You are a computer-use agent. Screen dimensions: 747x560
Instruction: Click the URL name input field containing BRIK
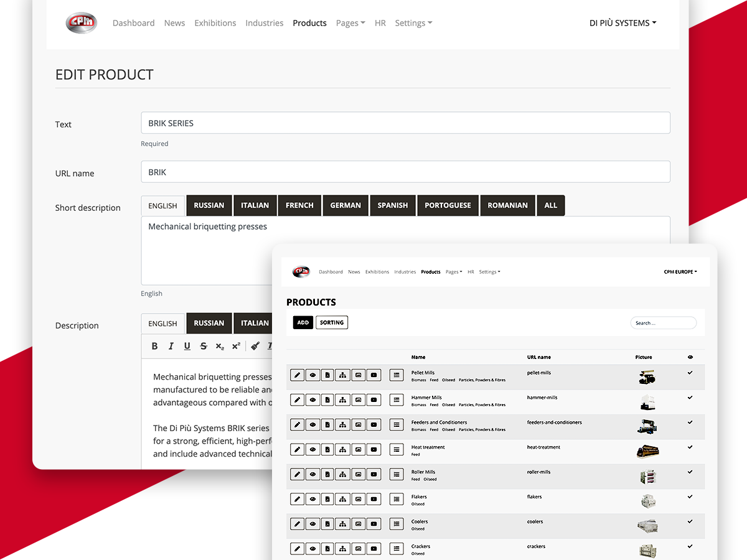tap(405, 172)
